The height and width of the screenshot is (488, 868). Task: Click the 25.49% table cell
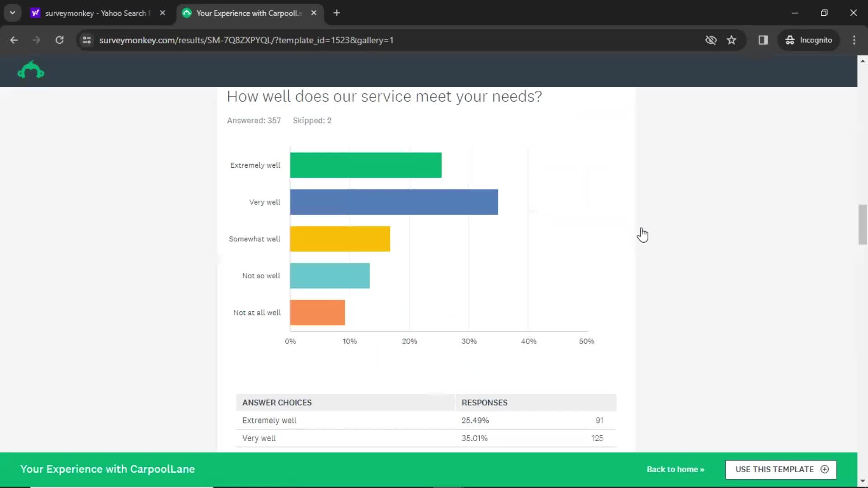pyautogui.click(x=475, y=420)
